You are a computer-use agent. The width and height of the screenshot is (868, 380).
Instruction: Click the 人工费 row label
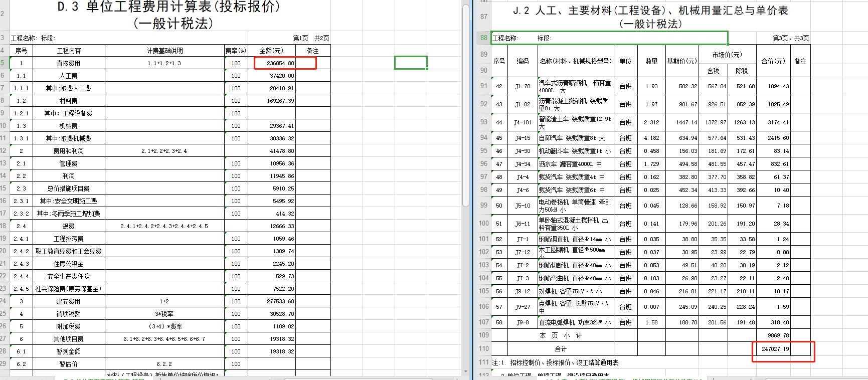tap(69, 76)
